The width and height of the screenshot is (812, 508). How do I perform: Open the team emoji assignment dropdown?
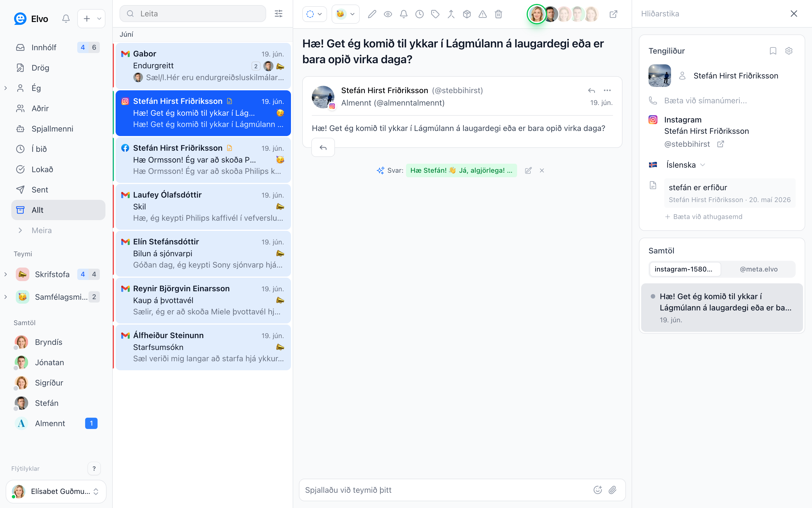point(346,14)
